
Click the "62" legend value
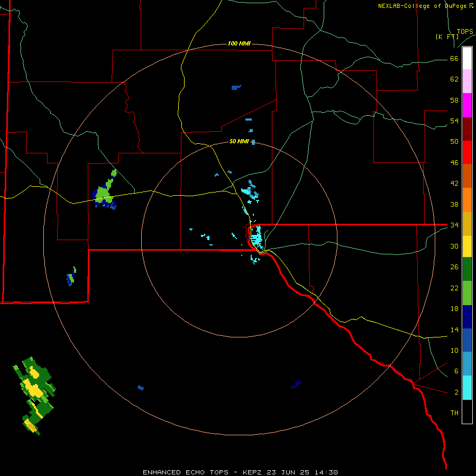click(x=454, y=79)
